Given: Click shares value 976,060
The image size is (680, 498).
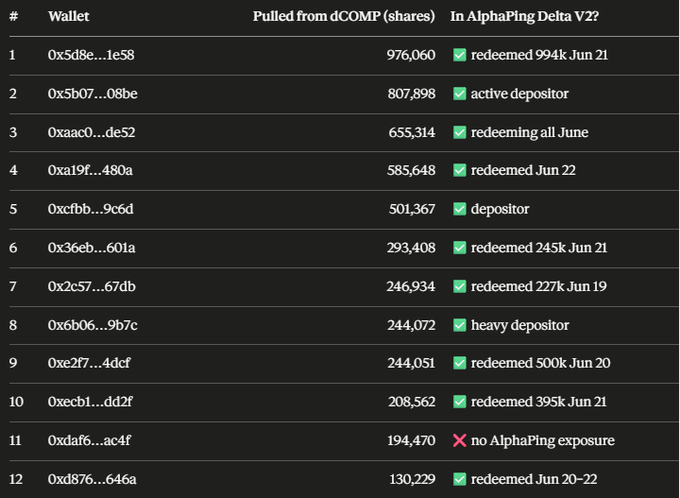Looking at the screenshot, I should pyautogui.click(x=411, y=55).
